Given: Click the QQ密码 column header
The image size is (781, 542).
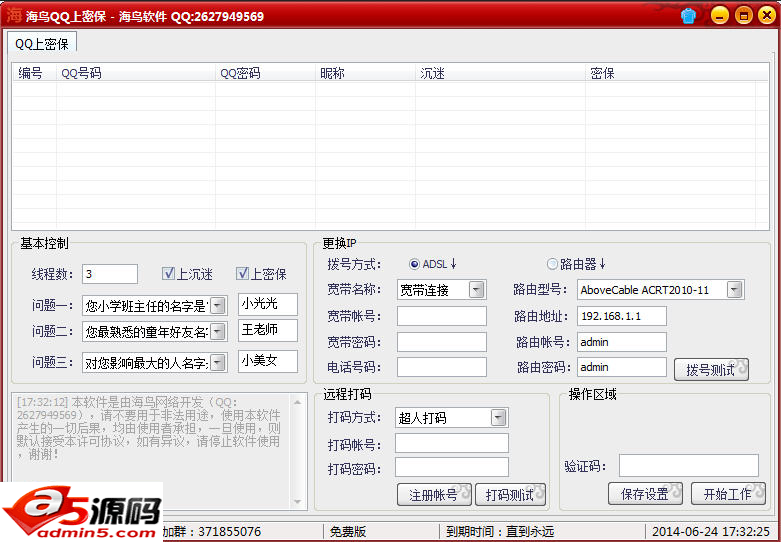Looking at the screenshot, I should point(265,74).
